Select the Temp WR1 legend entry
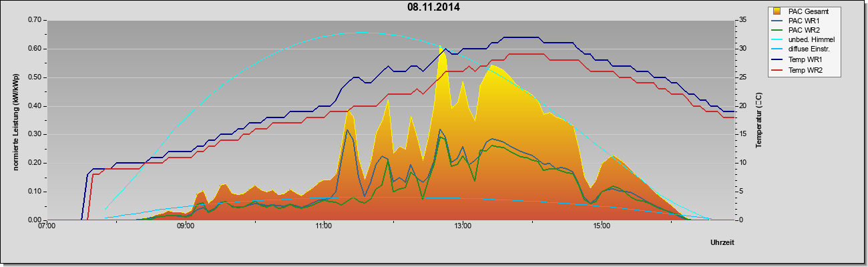868x267 pixels. click(x=805, y=60)
